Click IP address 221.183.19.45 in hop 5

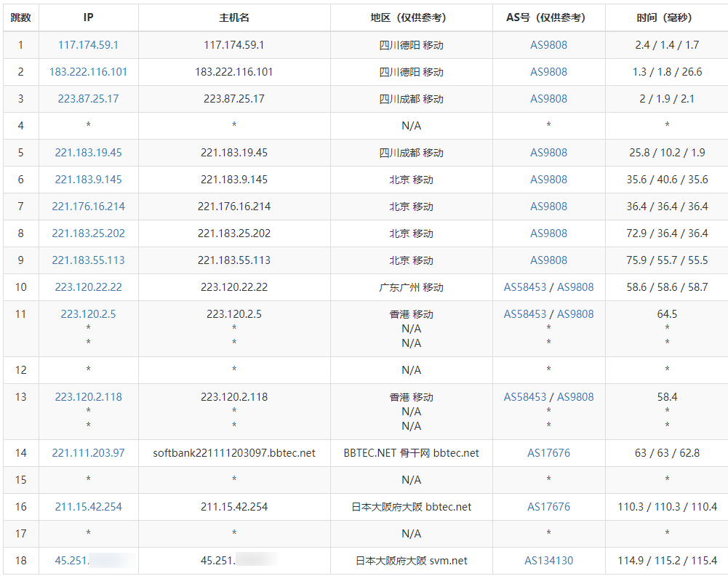(x=88, y=153)
